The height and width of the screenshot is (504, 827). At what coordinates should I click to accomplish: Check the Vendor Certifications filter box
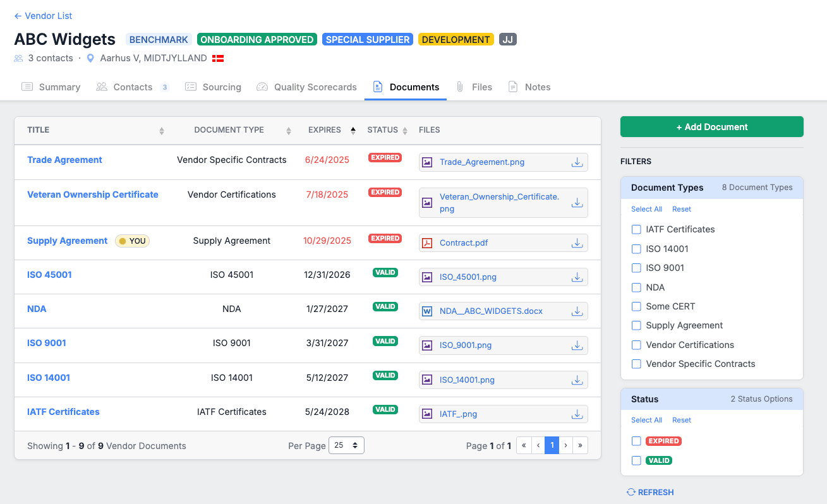(636, 345)
